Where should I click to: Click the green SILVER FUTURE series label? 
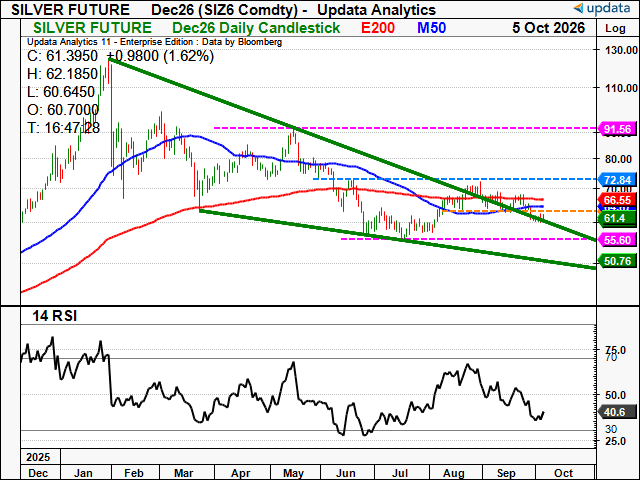click(92, 28)
